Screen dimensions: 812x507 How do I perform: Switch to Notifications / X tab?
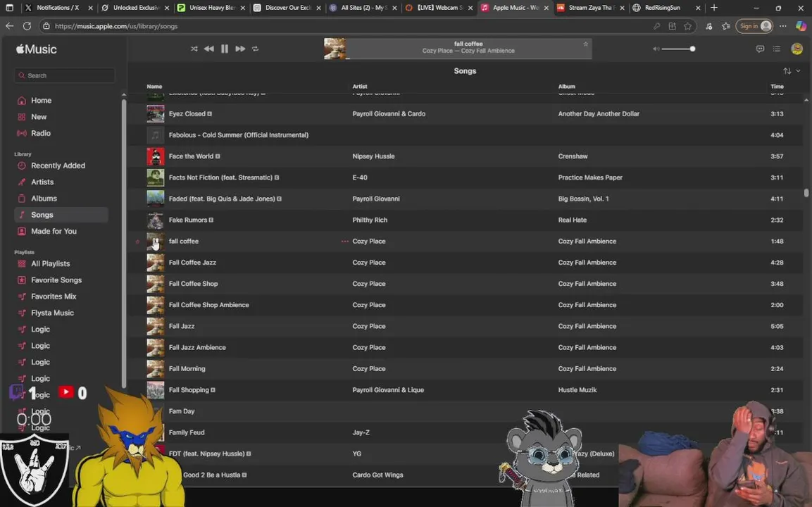58,8
